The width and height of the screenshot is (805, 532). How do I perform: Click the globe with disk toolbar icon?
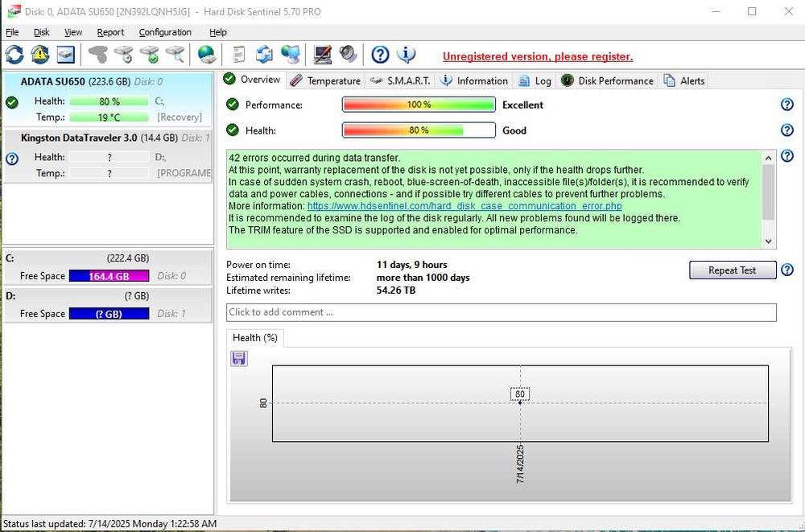coord(207,54)
